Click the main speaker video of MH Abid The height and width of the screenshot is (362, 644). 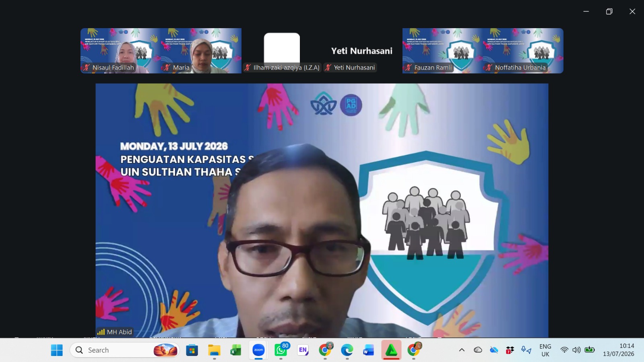(x=322, y=210)
